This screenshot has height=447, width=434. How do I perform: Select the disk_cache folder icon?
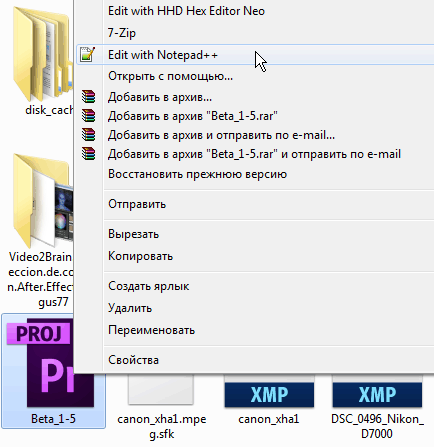[43, 53]
